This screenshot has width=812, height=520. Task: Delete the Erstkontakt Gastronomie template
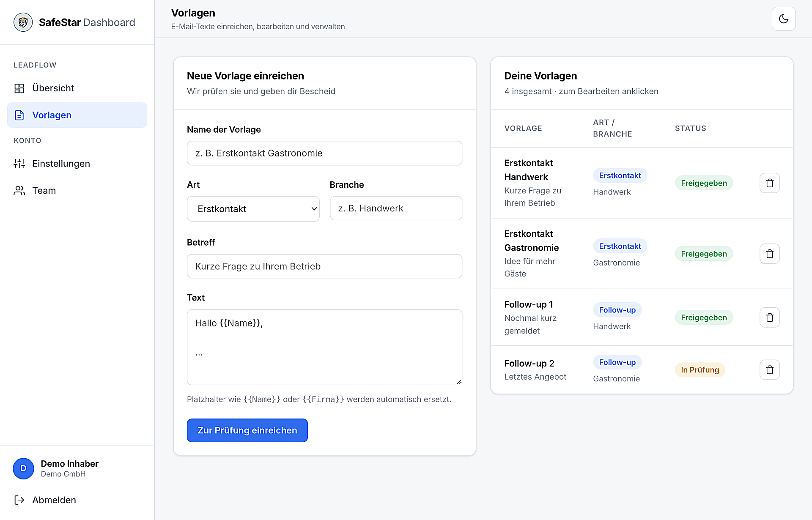point(770,254)
